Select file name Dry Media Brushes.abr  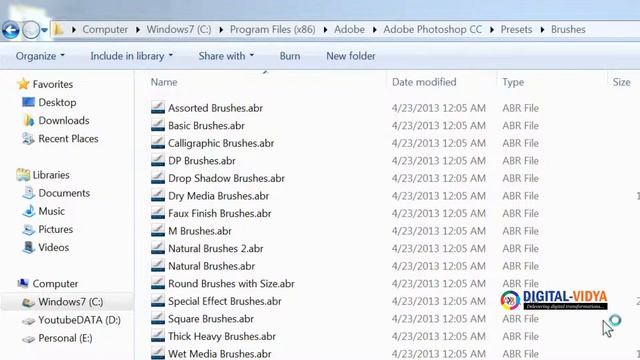218,196
